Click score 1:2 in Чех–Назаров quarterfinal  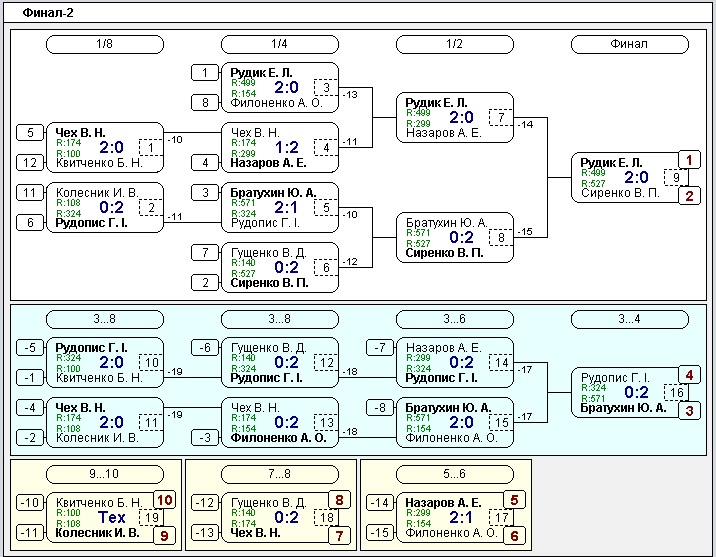coord(286,147)
